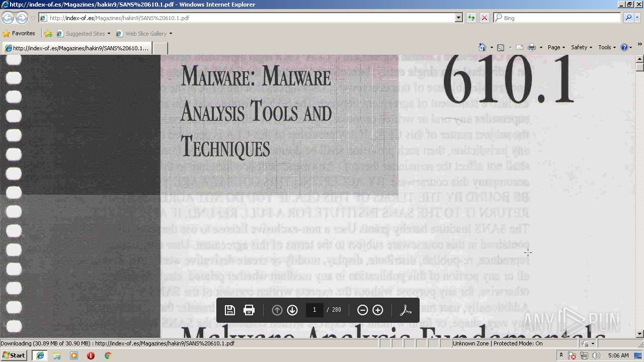Open Opera browser taskbar icon
Image resolution: width=644 pixels, height=362 pixels.
click(x=91, y=355)
